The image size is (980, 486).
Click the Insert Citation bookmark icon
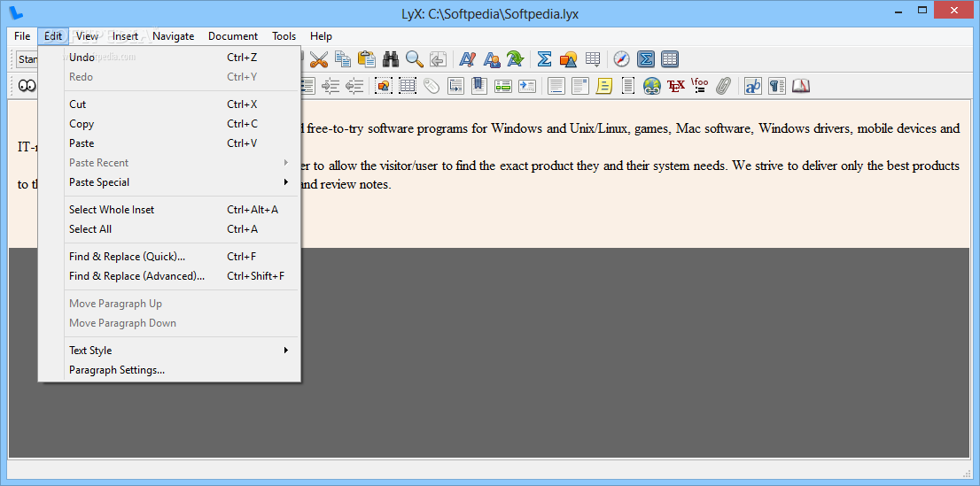click(479, 86)
